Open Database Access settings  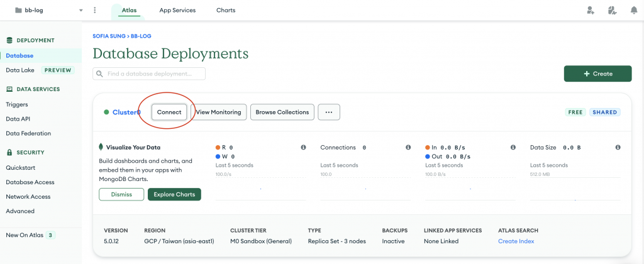click(30, 182)
